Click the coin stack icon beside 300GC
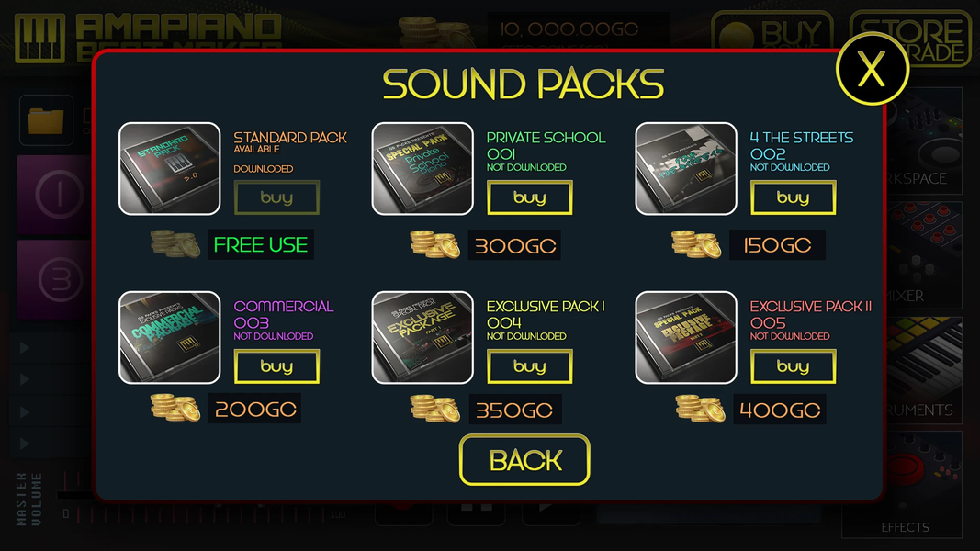The width and height of the screenshot is (980, 551). click(435, 244)
